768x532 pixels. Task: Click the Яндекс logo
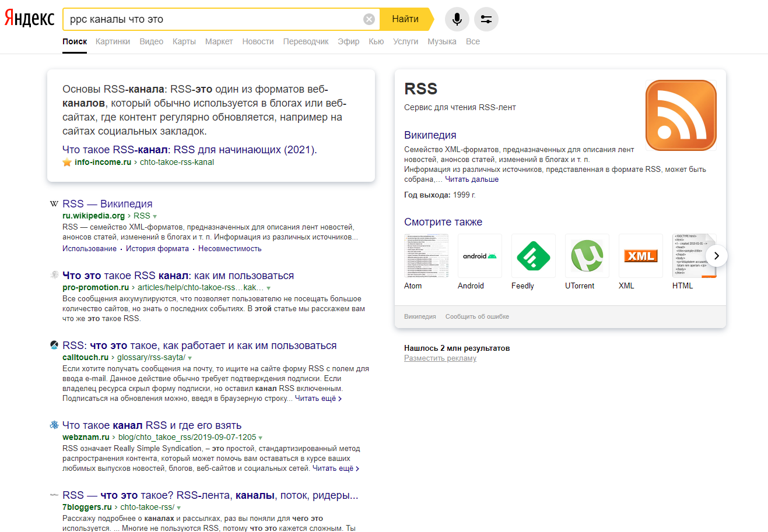pos(29,19)
